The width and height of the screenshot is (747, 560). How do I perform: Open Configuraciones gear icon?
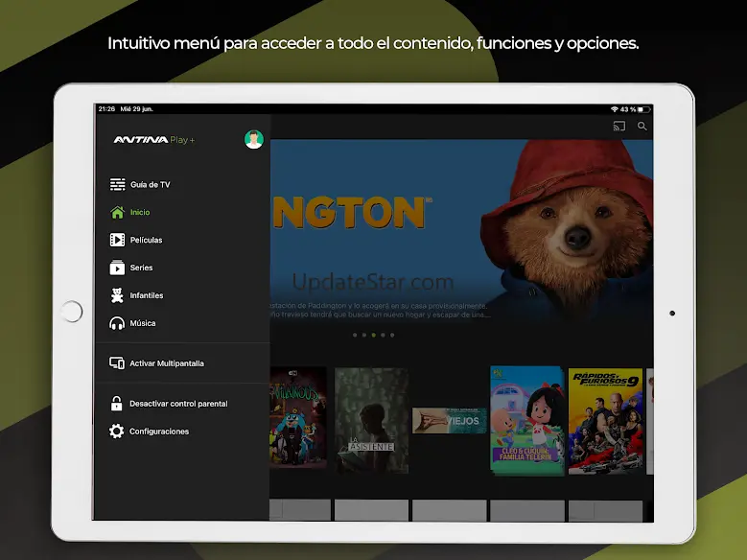[117, 432]
